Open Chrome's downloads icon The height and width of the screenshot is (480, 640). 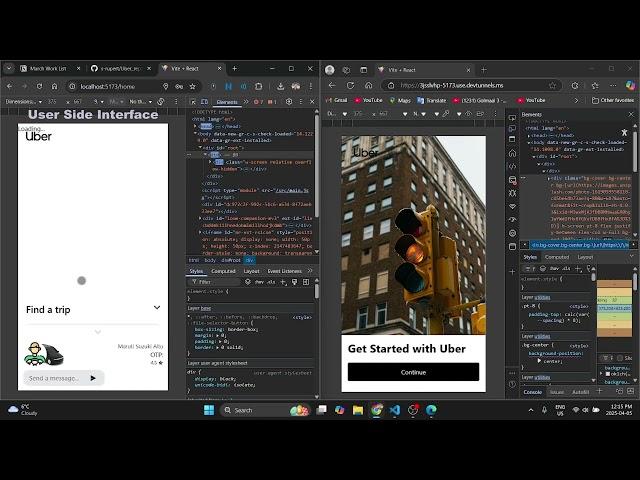(x=280, y=86)
